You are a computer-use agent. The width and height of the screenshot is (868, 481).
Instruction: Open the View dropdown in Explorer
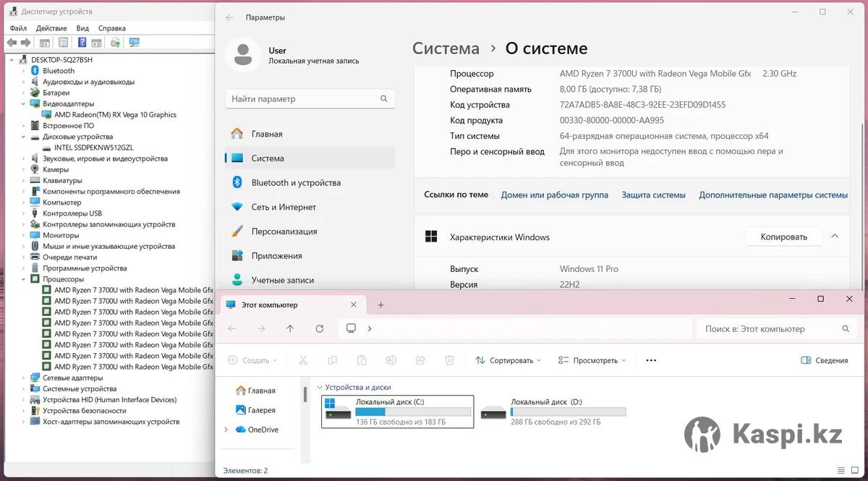[x=592, y=360]
